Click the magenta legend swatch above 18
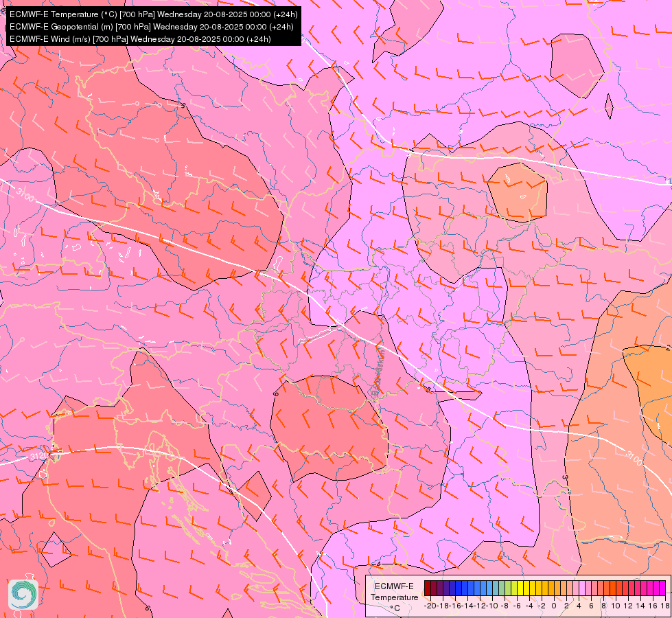Screen dimensions: 672x618 pyautogui.click(x=662, y=588)
